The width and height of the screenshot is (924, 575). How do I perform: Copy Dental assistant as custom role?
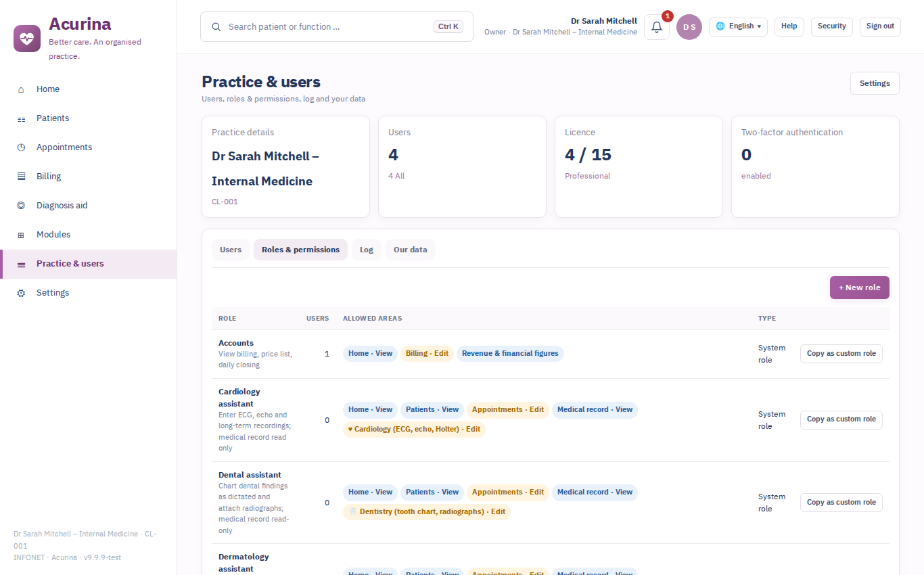tap(841, 503)
